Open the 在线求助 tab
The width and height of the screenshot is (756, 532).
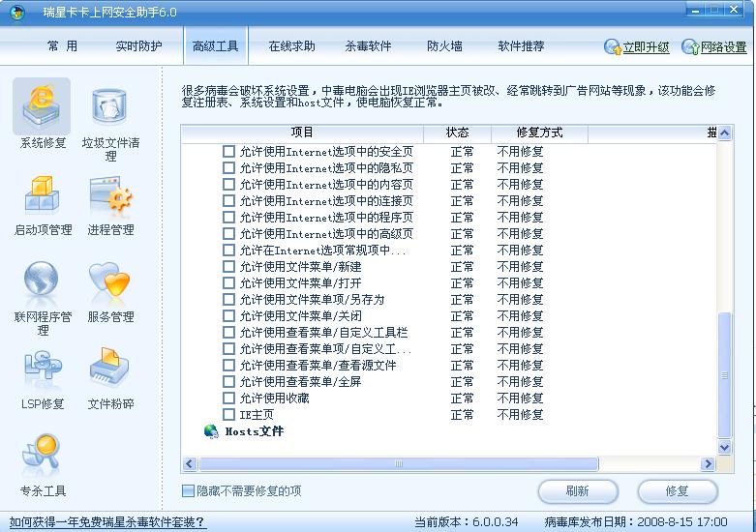[291, 46]
